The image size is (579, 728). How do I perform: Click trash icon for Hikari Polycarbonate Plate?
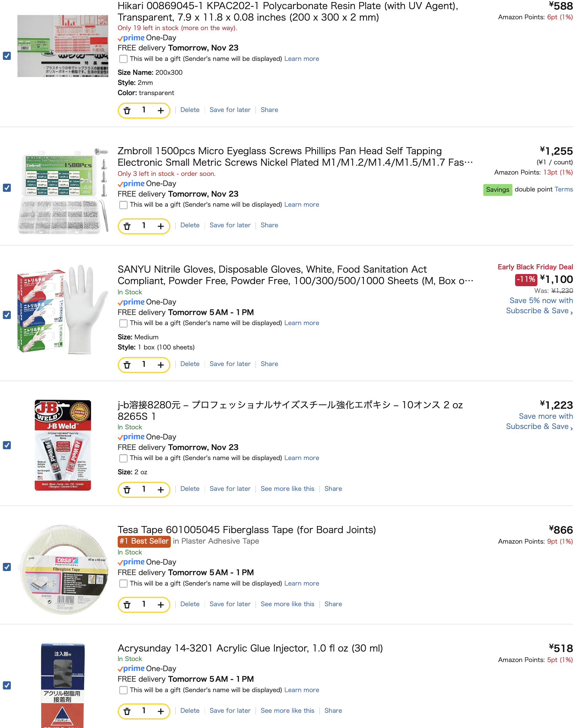(x=127, y=111)
